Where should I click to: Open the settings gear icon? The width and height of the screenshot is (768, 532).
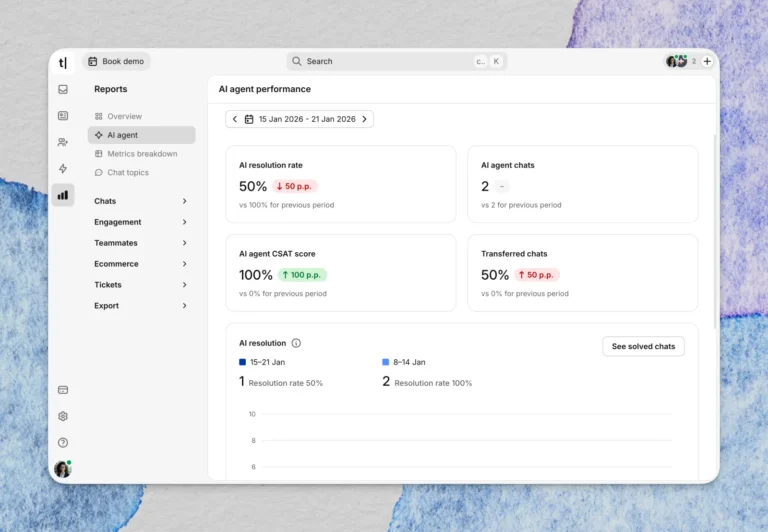(x=63, y=416)
